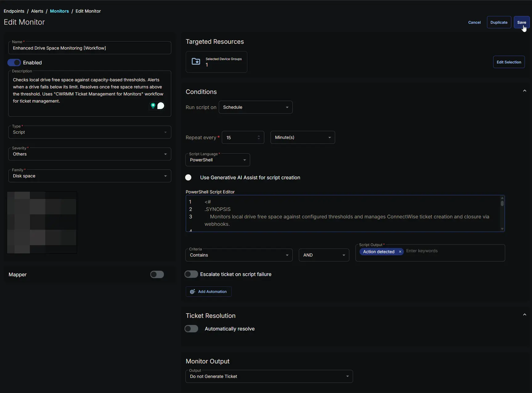Go to Monitors breadcrumb link
Image resolution: width=532 pixels, height=393 pixels.
[59, 11]
